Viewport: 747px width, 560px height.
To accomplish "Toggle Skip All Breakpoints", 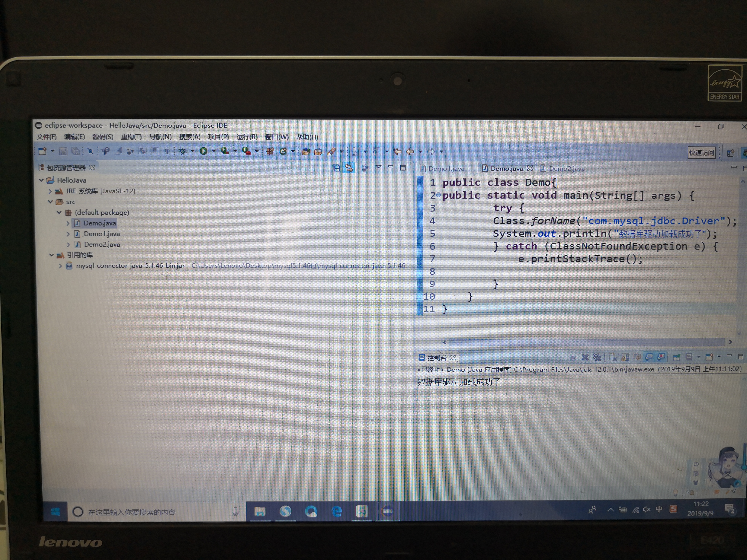I will pos(90,151).
